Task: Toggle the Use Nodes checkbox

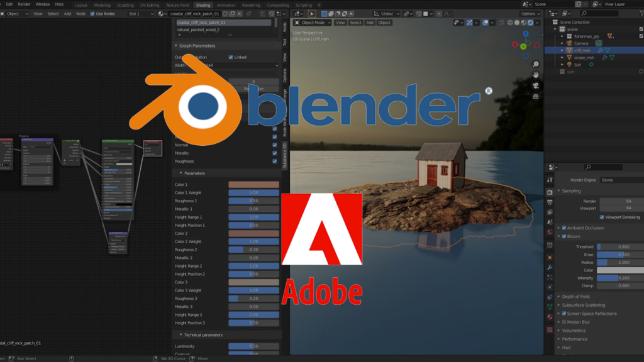Action: (x=92, y=14)
